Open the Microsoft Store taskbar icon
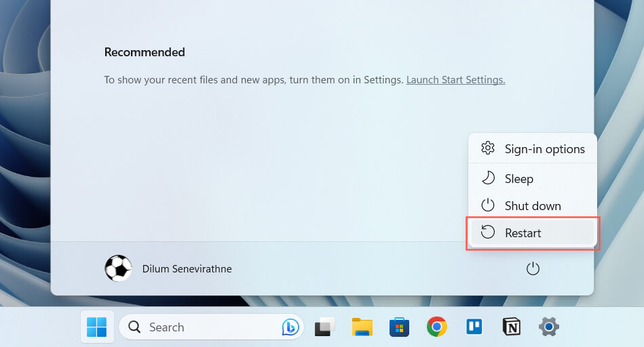Image resolution: width=644 pixels, height=347 pixels. tap(399, 327)
